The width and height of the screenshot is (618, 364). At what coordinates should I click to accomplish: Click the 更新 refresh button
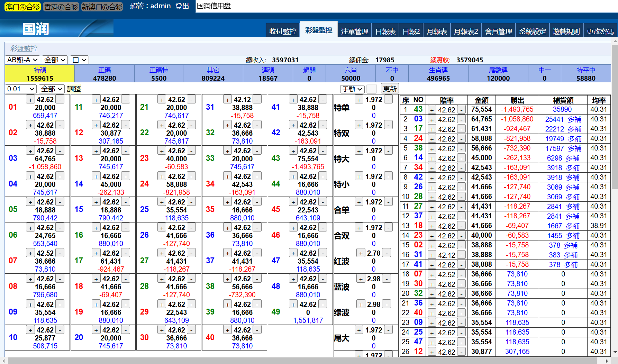(x=390, y=89)
